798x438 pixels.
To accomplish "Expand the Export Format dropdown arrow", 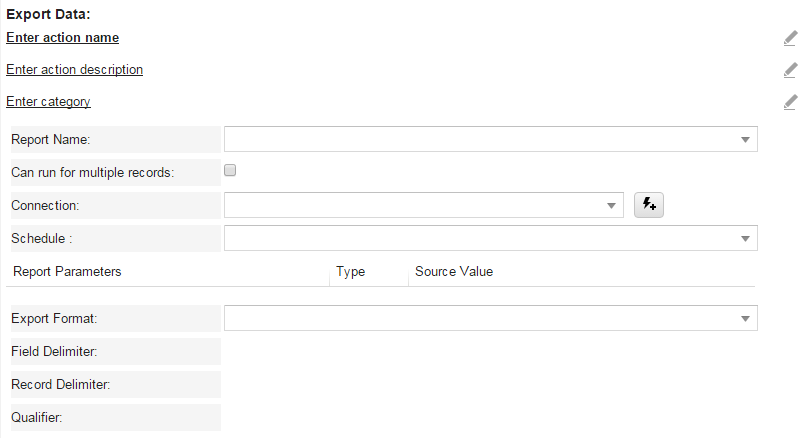I will 745,318.
